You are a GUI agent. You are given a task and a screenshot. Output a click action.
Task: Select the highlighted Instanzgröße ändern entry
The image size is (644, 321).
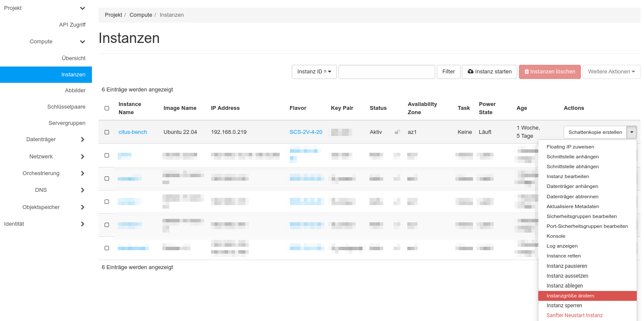click(587, 296)
